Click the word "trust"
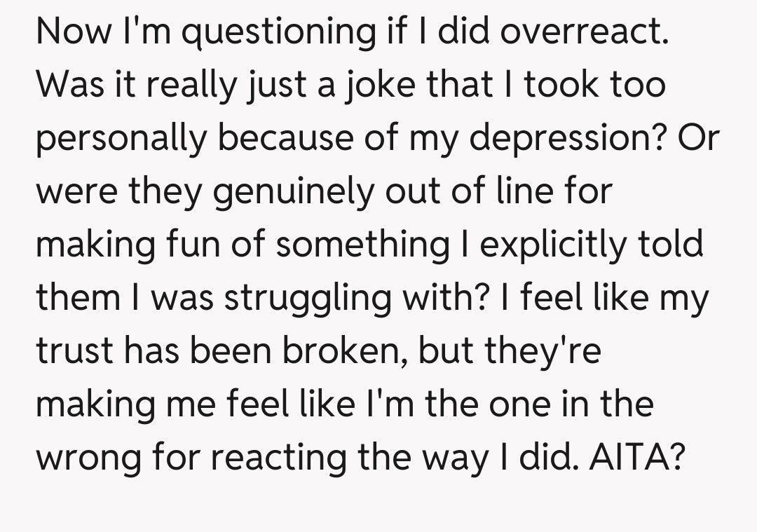This screenshot has width=757, height=532. tap(74, 350)
